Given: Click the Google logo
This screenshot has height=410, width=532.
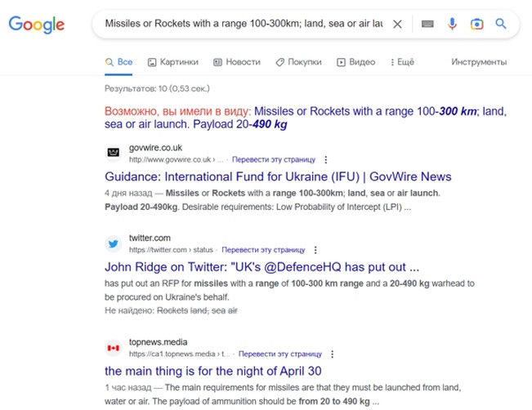Looking at the screenshot, I should pyautogui.click(x=37, y=25).
